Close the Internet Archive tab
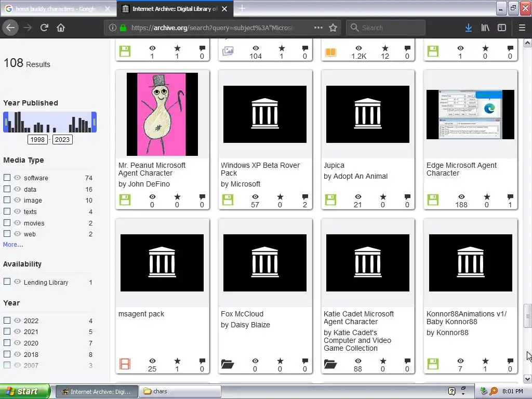 point(224,9)
